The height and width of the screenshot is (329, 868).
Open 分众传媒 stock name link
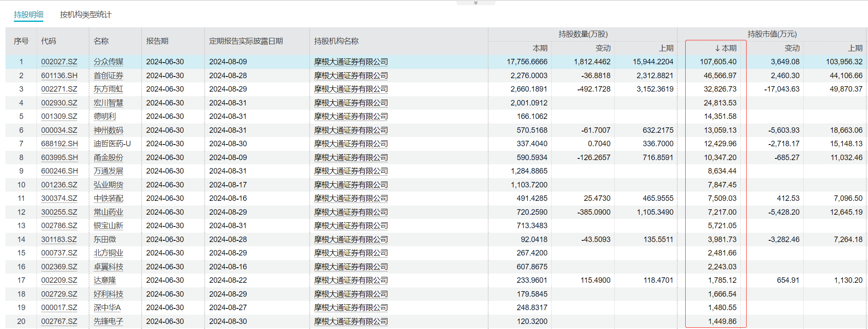point(108,62)
